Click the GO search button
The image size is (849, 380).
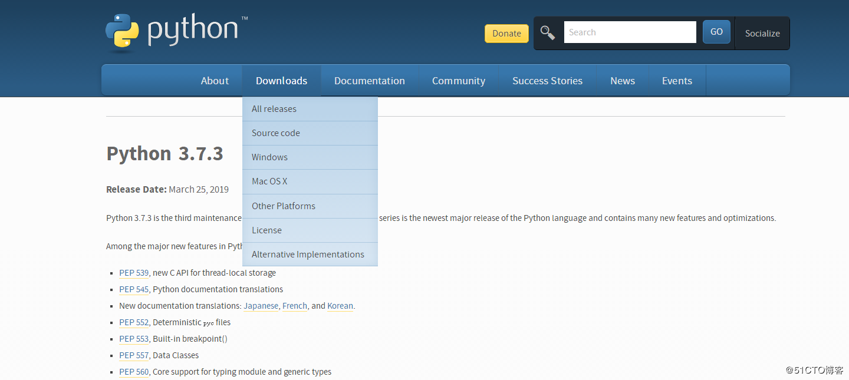(716, 32)
